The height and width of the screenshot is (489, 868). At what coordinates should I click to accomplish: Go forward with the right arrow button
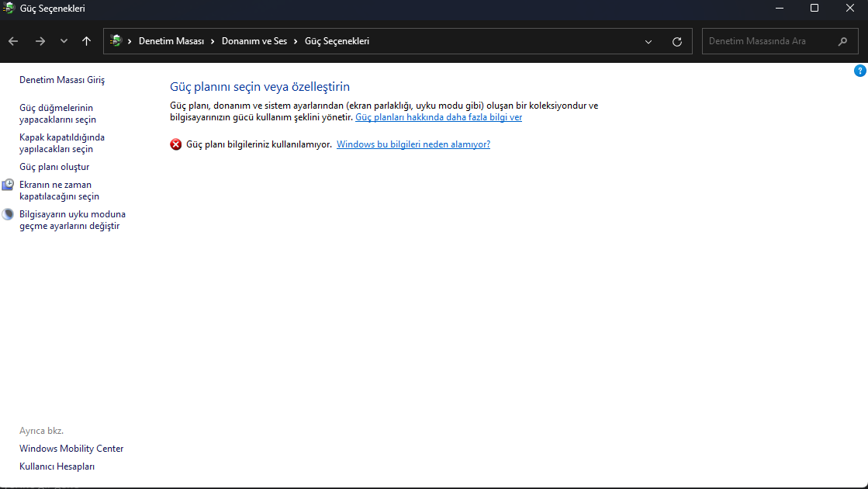(x=40, y=41)
